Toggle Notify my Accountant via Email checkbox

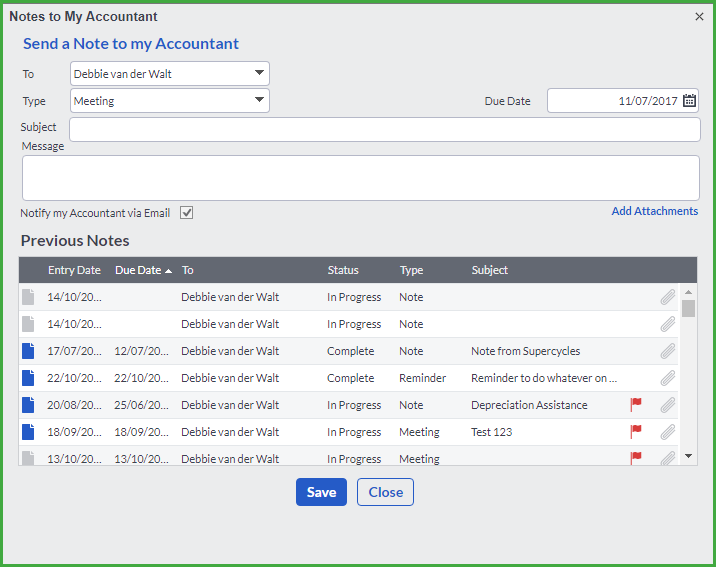click(186, 213)
